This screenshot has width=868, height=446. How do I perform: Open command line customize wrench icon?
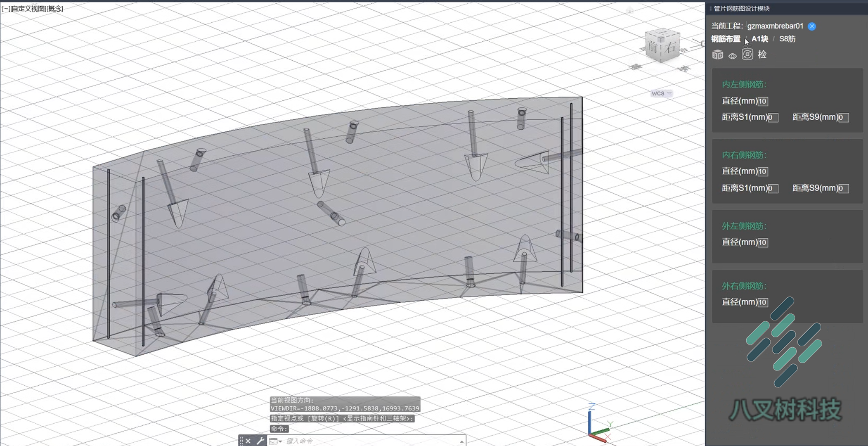pos(260,441)
